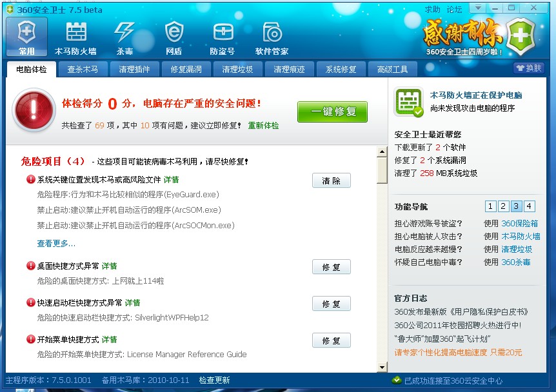The image size is (556, 392).
Task: Open 详情 link for 快速启动栏快捷方式异常
Action: tap(133, 302)
